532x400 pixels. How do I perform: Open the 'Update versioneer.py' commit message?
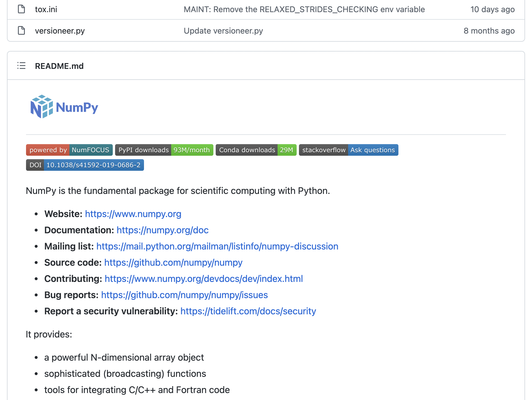tap(223, 31)
